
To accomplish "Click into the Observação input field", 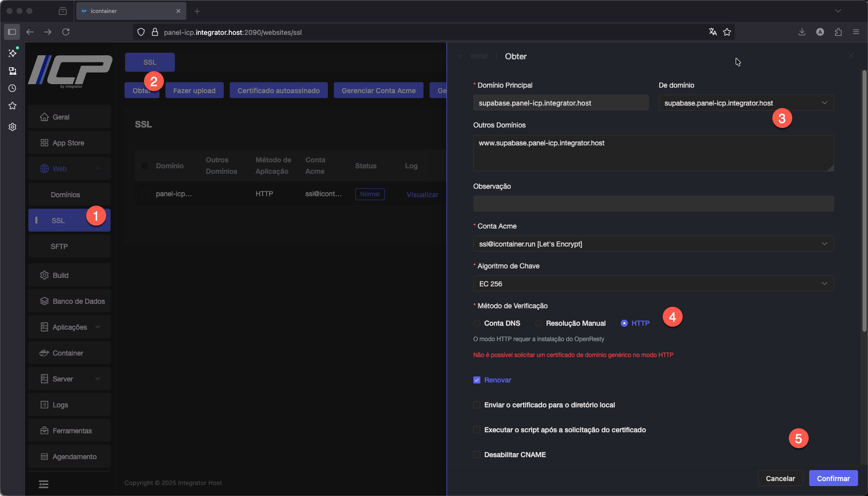I will [x=653, y=204].
